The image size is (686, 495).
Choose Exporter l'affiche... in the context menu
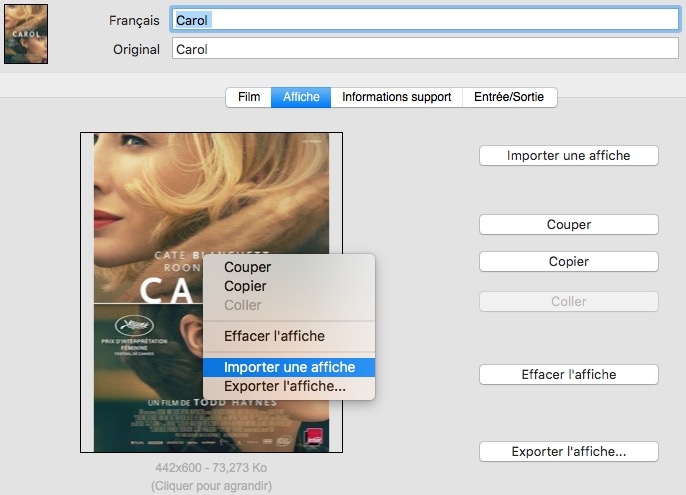(x=285, y=386)
